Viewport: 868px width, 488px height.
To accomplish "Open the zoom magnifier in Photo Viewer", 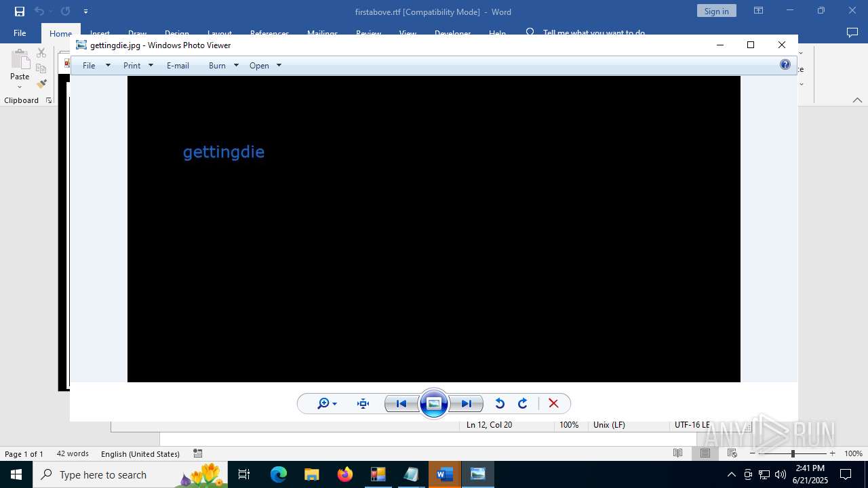I will [x=327, y=404].
